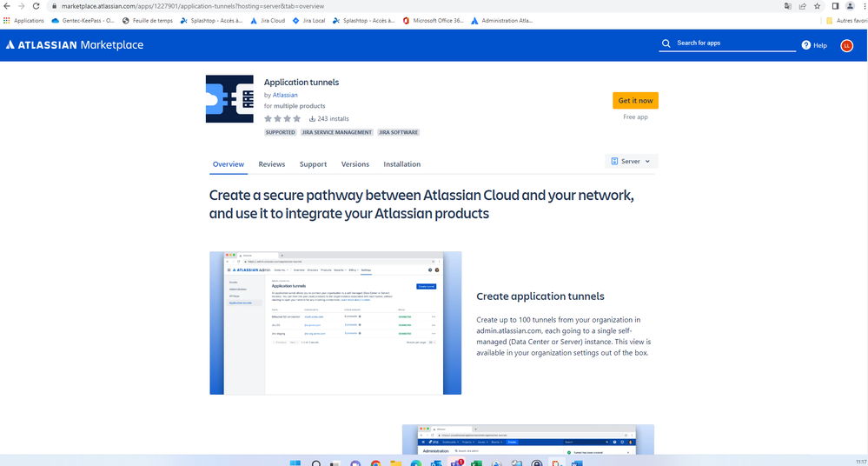Image resolution: width=868 pixels, height=466 pixels.
Task: Open the Administration Atla... bookmark
Action: (x=501, y=21)
